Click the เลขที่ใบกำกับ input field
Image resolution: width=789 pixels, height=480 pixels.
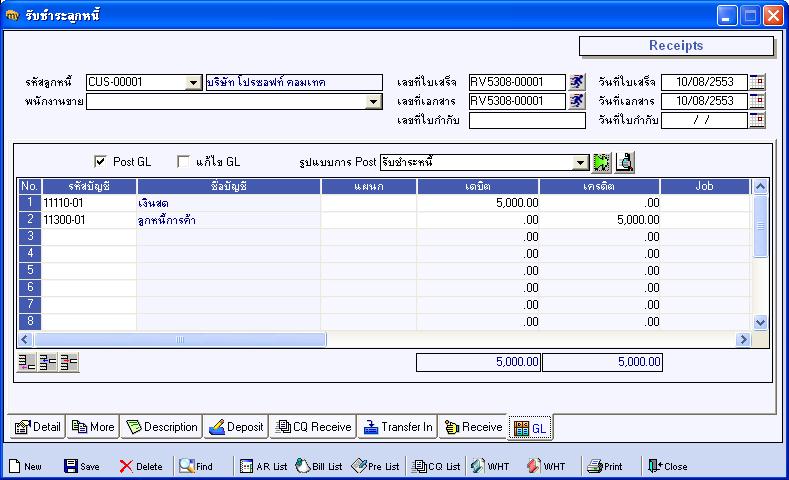(527, 121)
